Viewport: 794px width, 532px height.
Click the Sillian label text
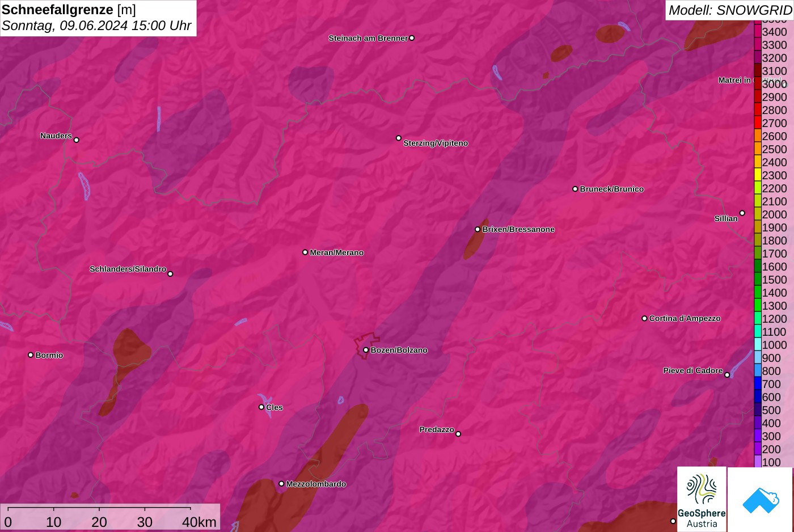[x=726, y=218]
